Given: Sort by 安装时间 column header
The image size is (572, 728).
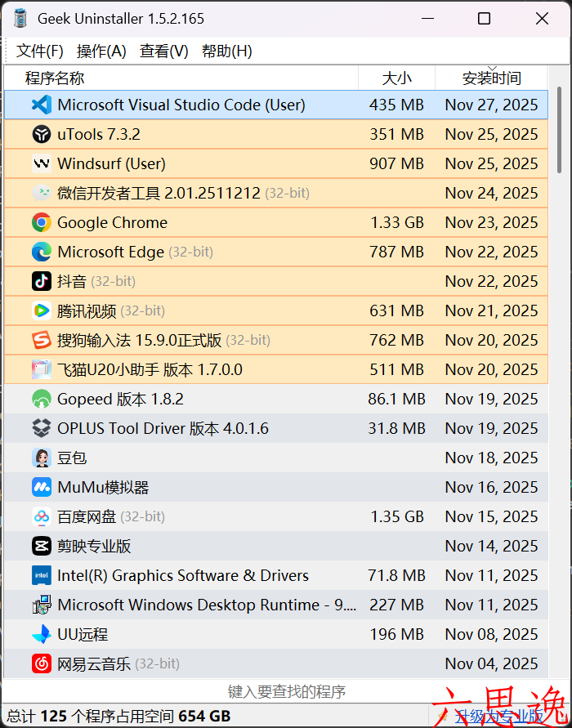Looking at the screenshot, I should tap(491, 78).
